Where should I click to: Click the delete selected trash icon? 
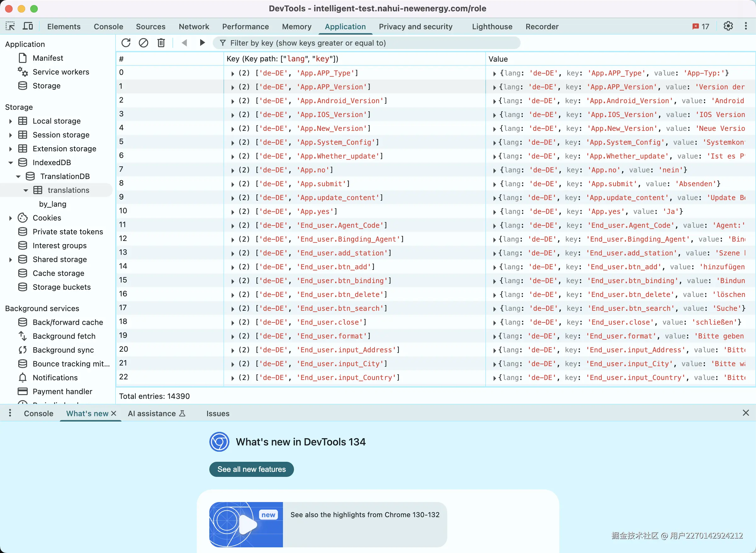tap(161, 43)
